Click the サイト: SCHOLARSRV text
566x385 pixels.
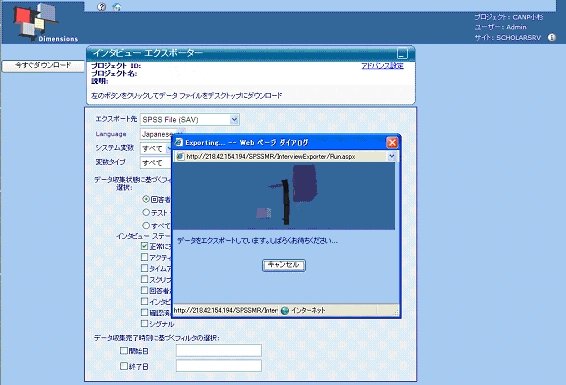coord(508,38)
